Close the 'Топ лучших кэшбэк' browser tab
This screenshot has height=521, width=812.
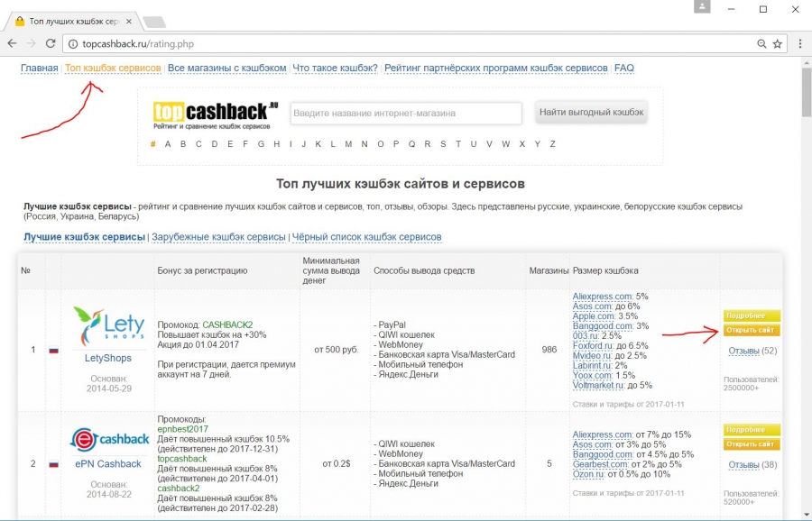[129, 22]
